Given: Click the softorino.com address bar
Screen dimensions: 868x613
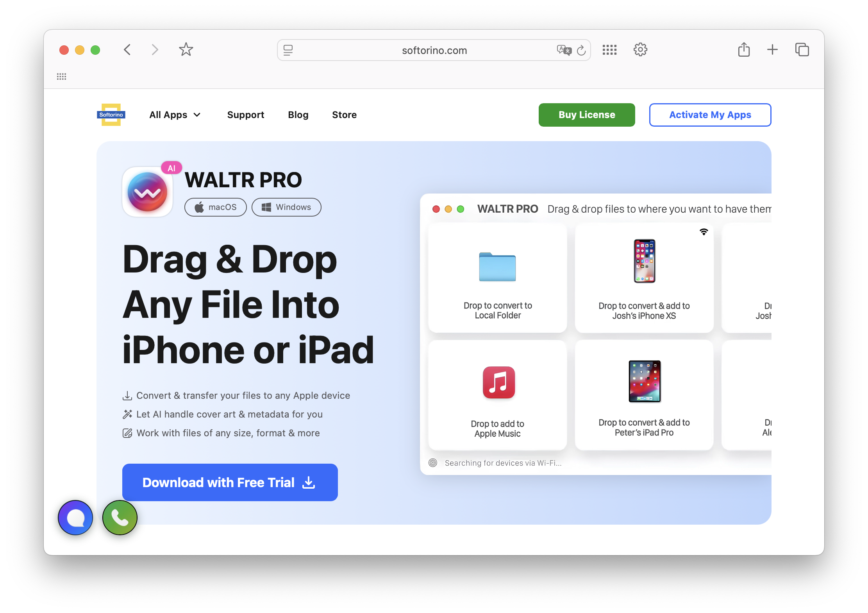Looking at the screenshot, I should pos(434,50).
